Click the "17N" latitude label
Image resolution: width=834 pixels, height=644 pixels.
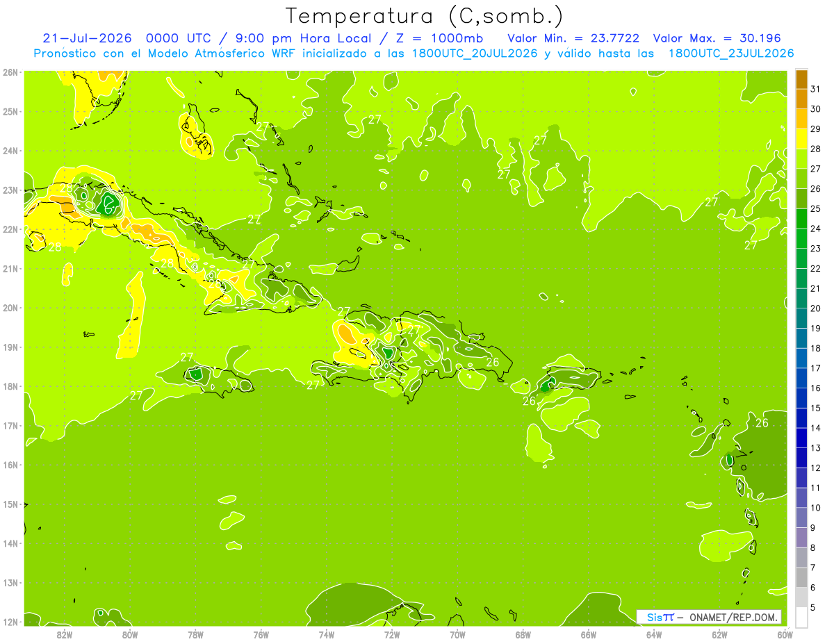pyautogui.click(x=10, y=425)
